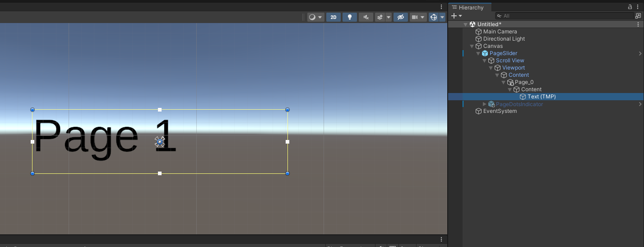The image size is (644, 247).
Task: Collapse the Scroll View foldout arrow
Action: coord(485,61)
